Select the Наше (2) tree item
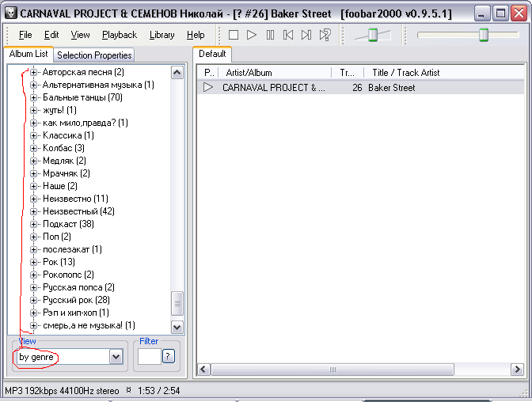The width and height of the screenshot is (532, 402). (60, 186)
